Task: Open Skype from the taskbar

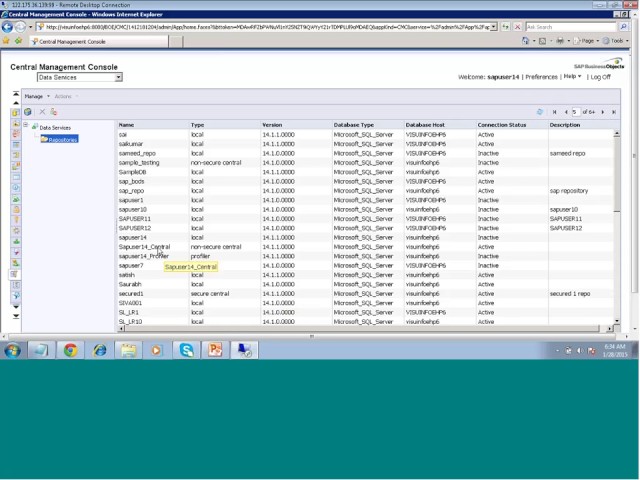Action: [187, 350]
